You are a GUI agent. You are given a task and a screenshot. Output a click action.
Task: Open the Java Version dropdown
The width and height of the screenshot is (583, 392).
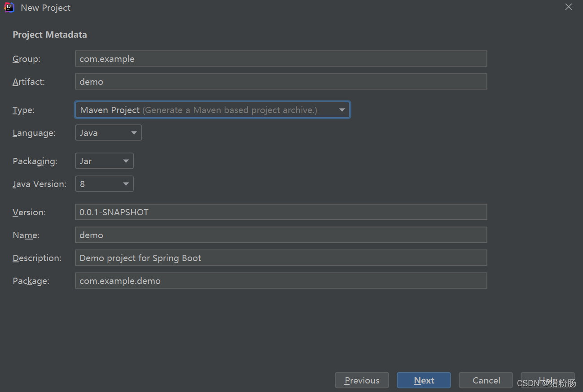click(104, 184)
